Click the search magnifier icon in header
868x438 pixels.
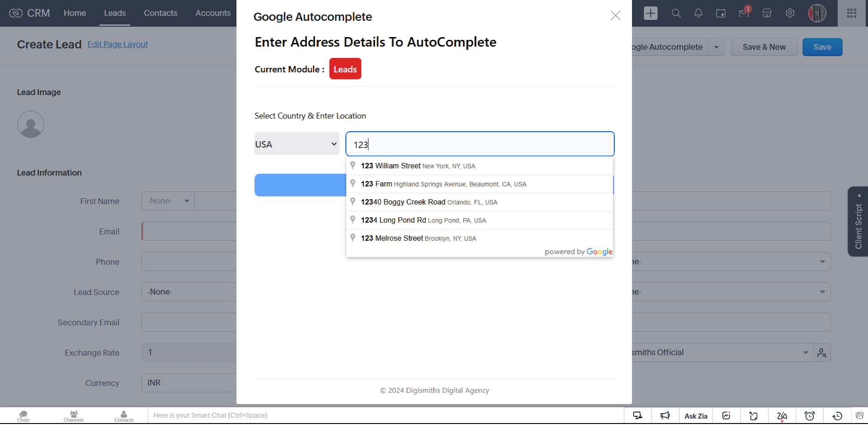point(676,13)
